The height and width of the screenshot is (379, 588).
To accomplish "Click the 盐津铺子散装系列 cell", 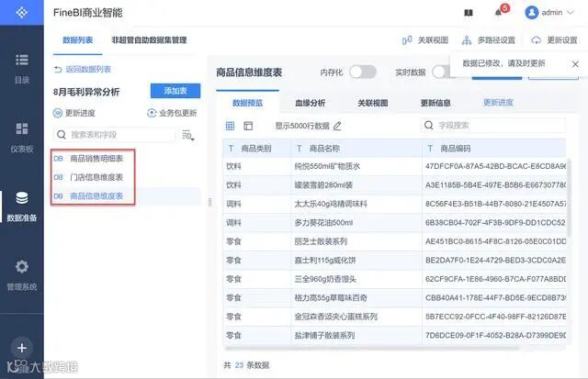I will coord(356,335).
